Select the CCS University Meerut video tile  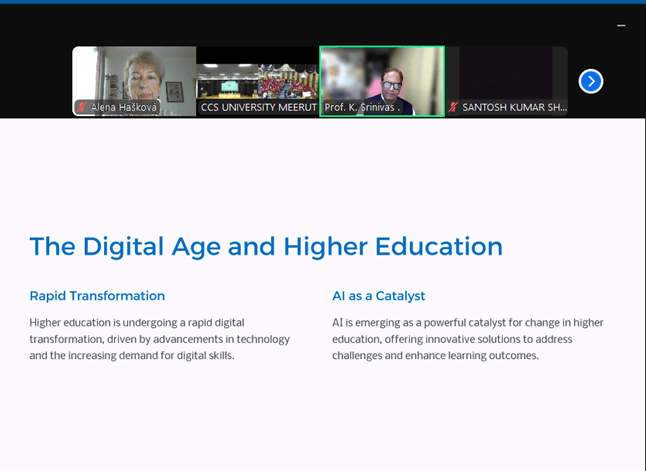[258, 74]
